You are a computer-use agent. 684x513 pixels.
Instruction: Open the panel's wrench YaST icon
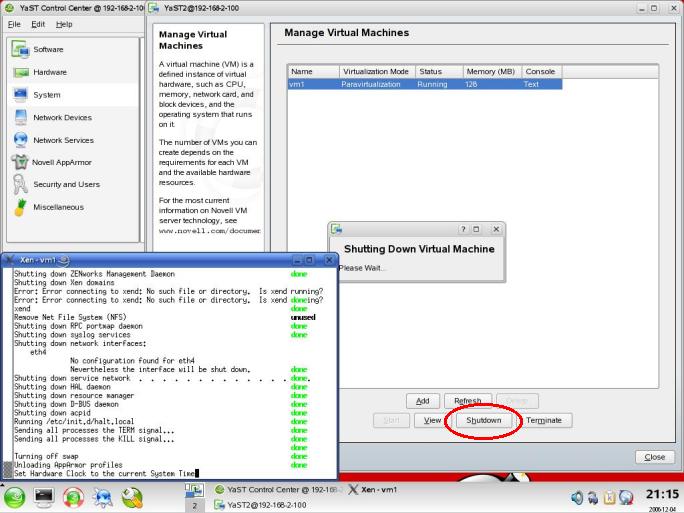132,498
